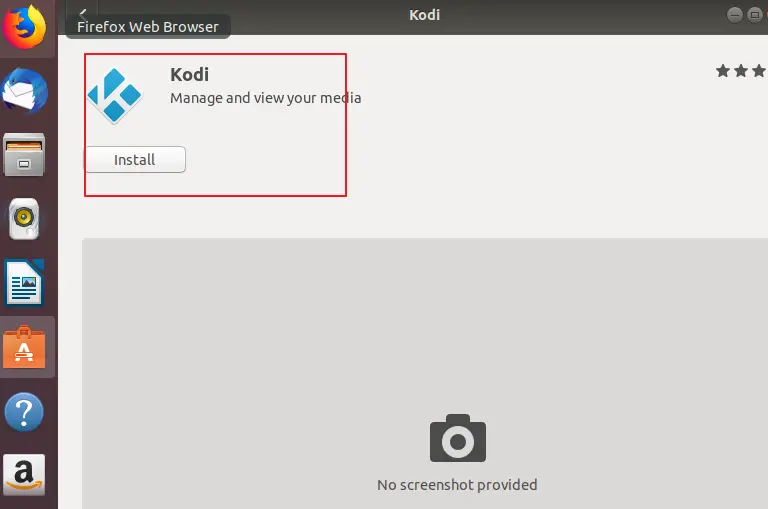The image size is (768, 509).
Task: Click the star rating for Kodi
Action: [x=742, y=71]
